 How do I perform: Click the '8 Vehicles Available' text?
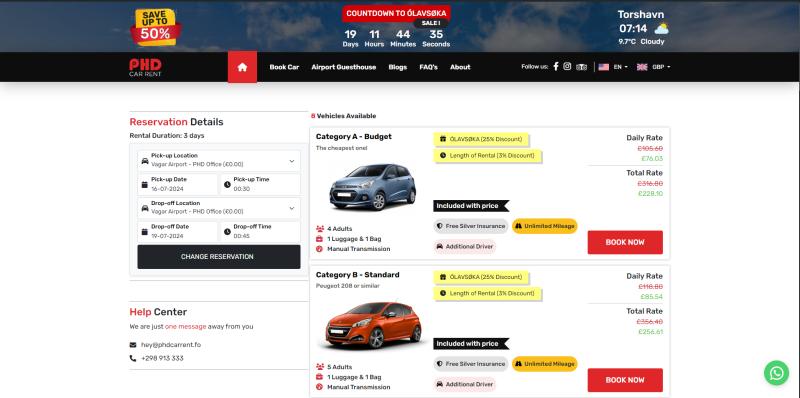tap(343, 116)
